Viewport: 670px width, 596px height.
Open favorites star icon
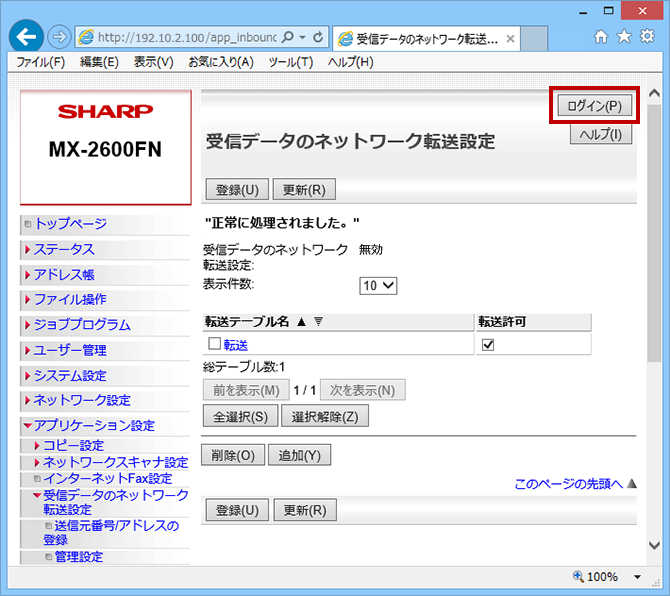point(624,37)
